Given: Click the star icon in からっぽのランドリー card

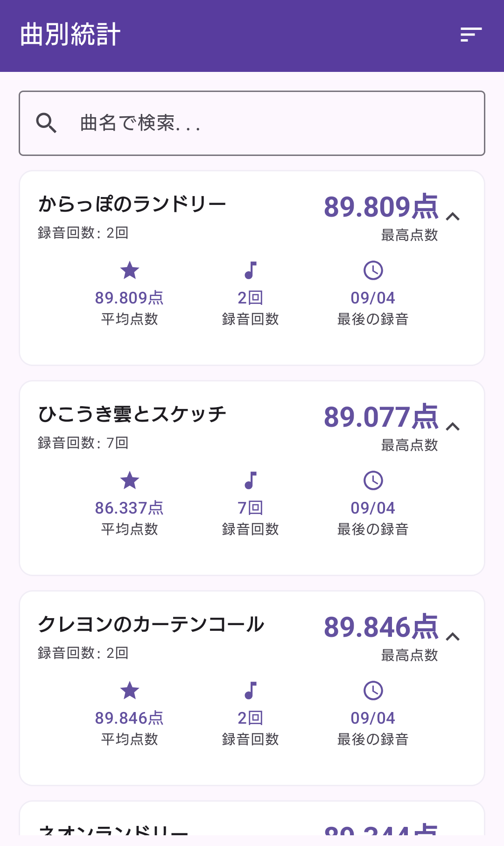Looking at the screenshot, I should coord(130,270).
